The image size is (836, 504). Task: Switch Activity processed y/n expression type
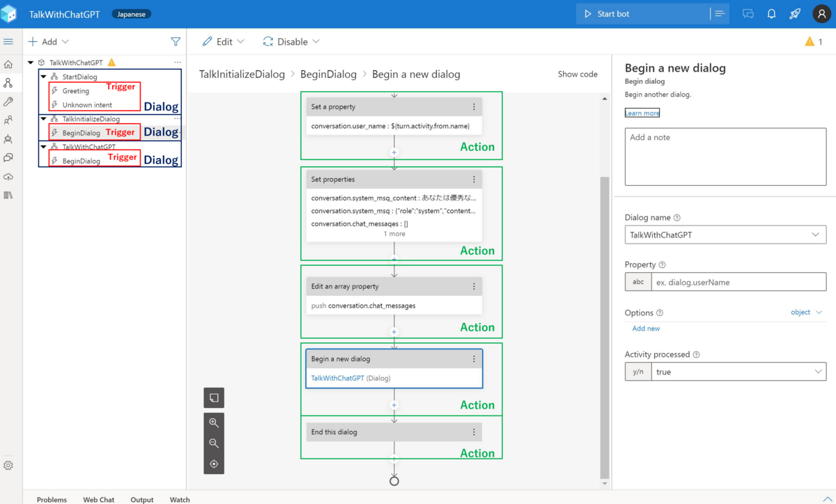click(x=638, y=372)
